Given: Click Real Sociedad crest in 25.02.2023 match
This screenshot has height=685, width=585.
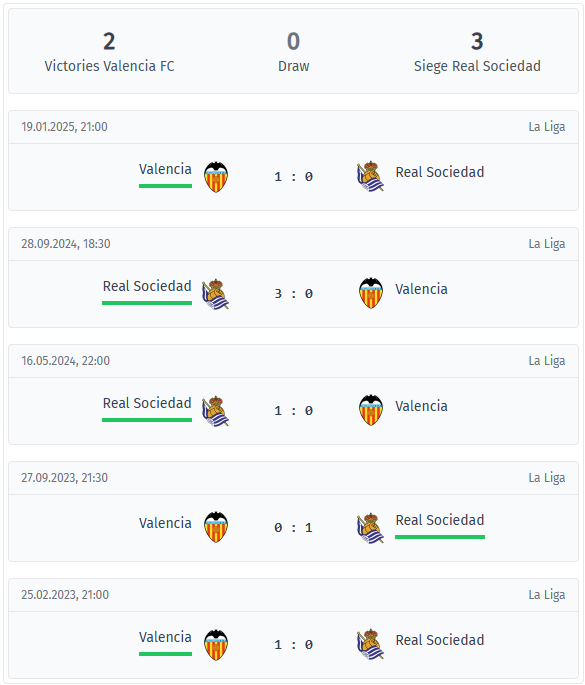Looking at the screenshot, I should [x=370, y=644].
